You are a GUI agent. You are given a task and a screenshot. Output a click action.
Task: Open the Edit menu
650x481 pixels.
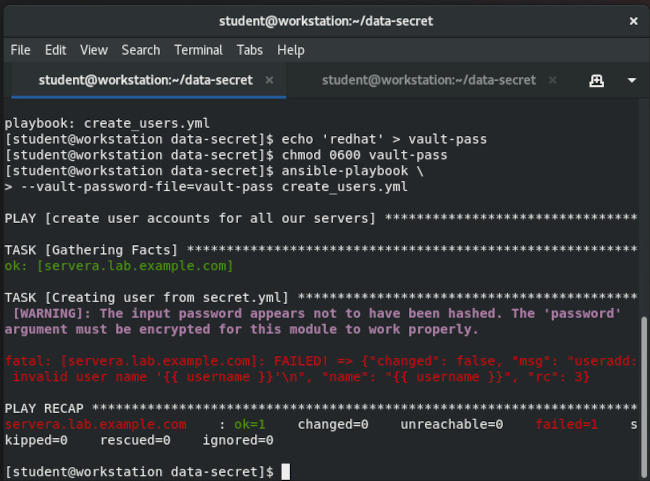55,50
